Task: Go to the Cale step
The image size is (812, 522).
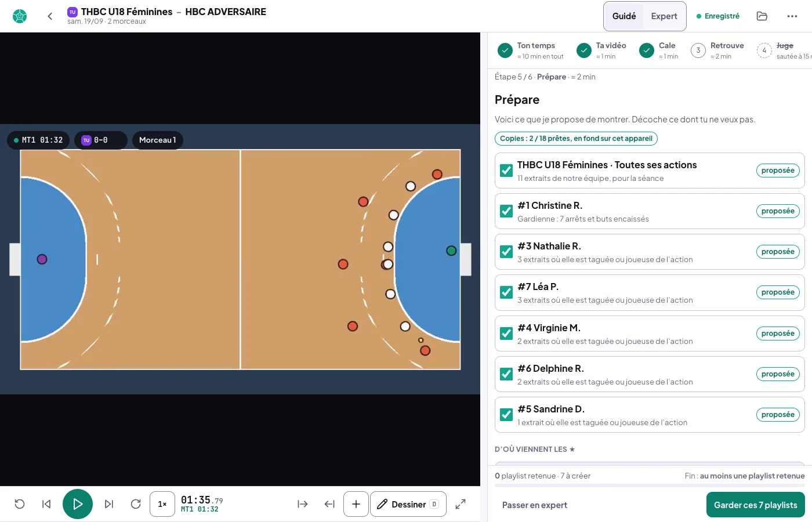Action: pyautogui.click(x=659, y=50)
